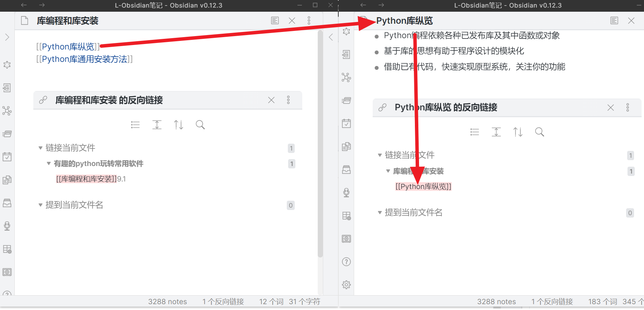644x310 pixels.
Task: Open search in Python库纵览 backlinks pane
Action: (539, 132)
